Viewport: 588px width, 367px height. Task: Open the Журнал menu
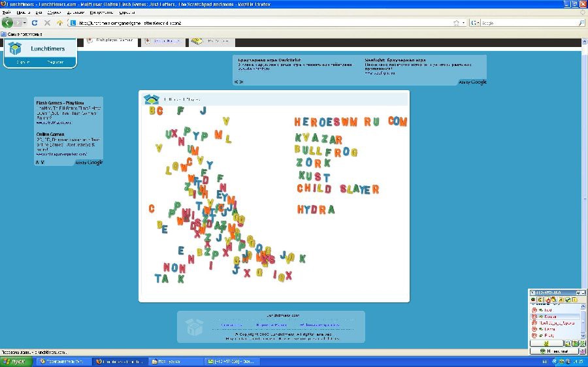pyautogui.click(x=54, y=12)
